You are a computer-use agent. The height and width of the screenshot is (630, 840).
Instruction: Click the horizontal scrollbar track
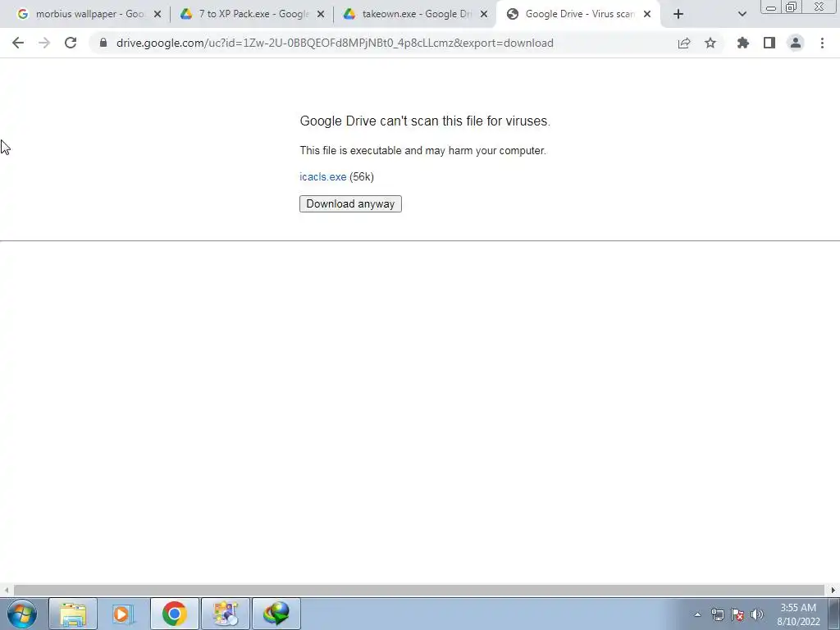[x=419, y=590]
